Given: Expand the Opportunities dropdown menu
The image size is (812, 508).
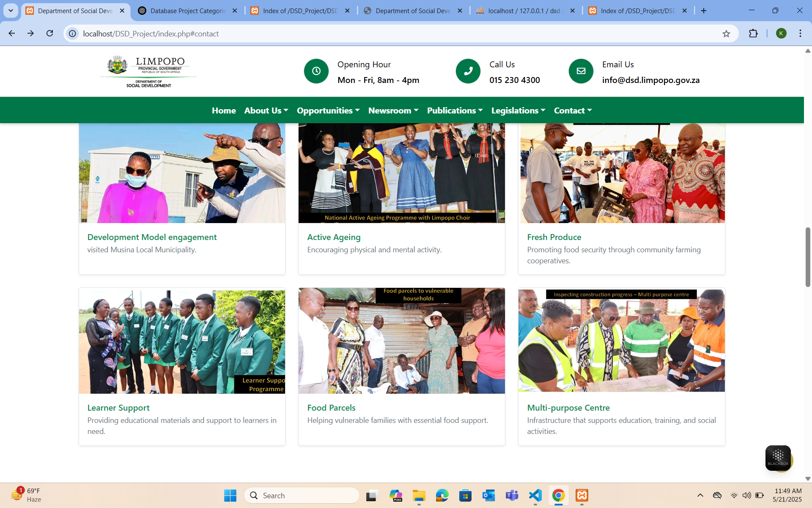Looking at the screenshot, I should pos(328,110).
